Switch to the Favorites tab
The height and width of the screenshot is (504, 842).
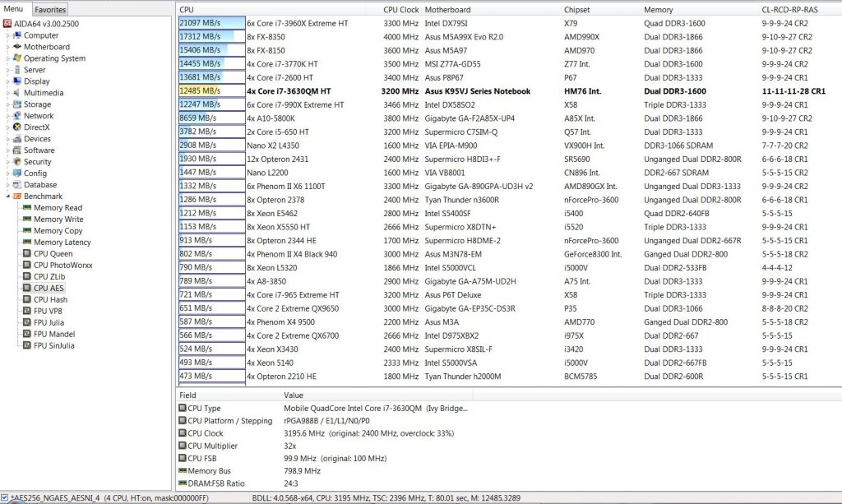(x=50, y=9)
